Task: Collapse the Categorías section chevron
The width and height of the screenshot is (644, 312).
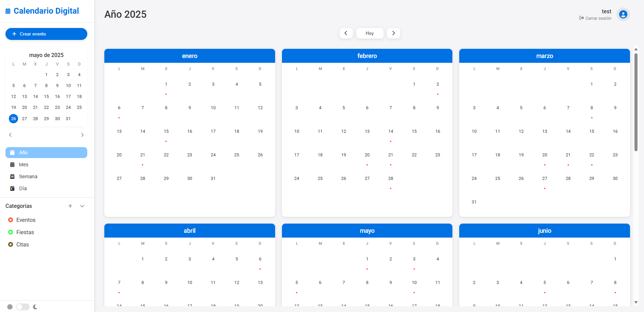Action: click(82, 206)
